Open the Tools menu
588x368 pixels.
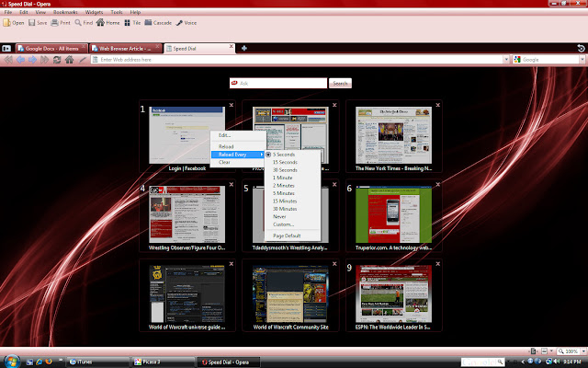coord(117,12)
